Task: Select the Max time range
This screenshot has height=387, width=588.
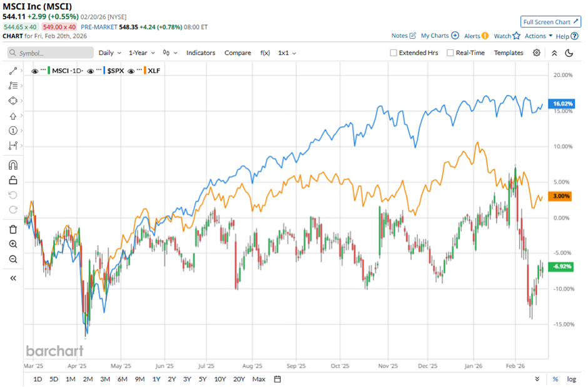Action: pyautogui.click(x=259, y=379)
